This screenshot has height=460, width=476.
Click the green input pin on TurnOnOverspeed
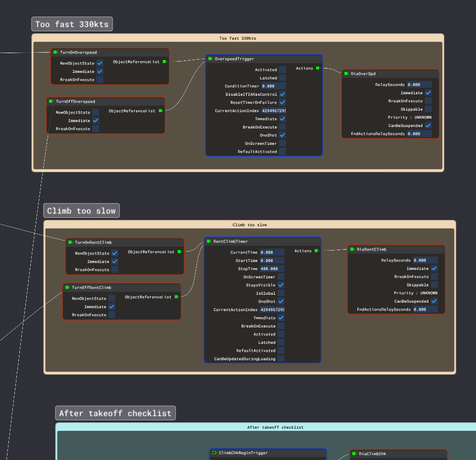pyautogui.click(x=56, y=52)
